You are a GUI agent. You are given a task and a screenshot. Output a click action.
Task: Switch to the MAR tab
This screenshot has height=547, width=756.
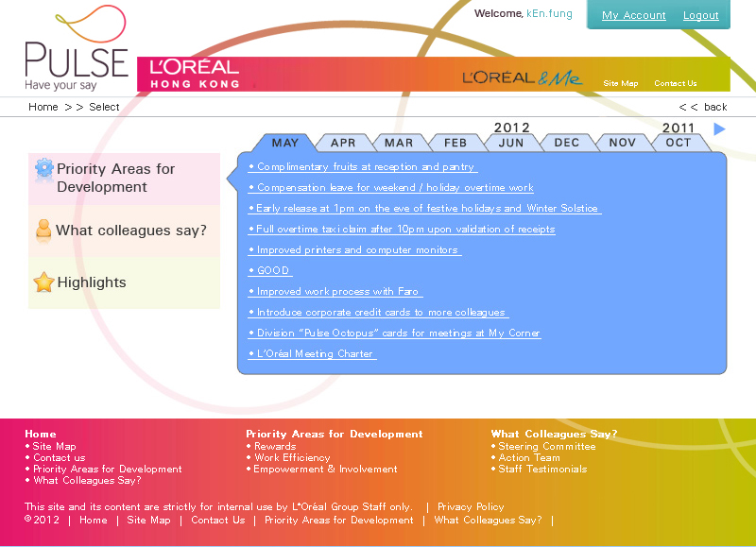tap(399, 143)
